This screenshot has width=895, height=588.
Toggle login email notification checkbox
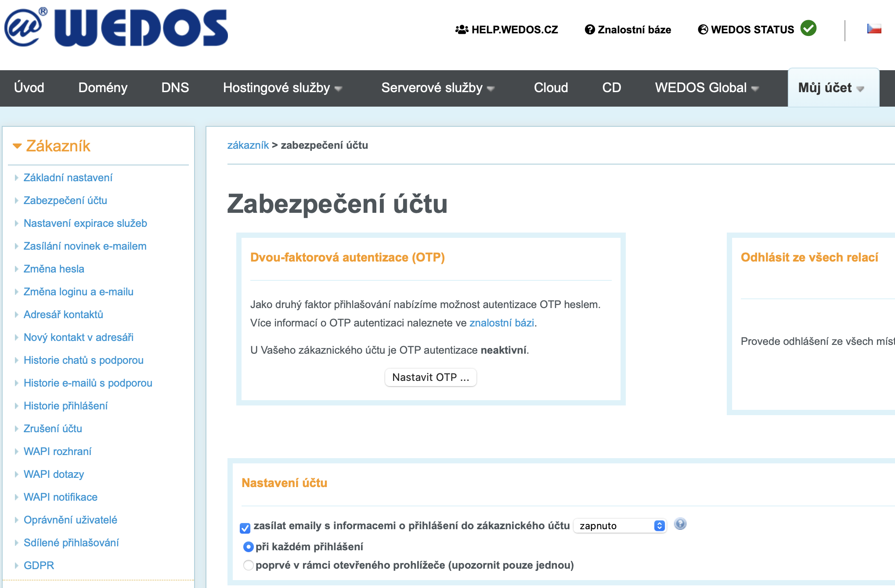pos(245,528)
